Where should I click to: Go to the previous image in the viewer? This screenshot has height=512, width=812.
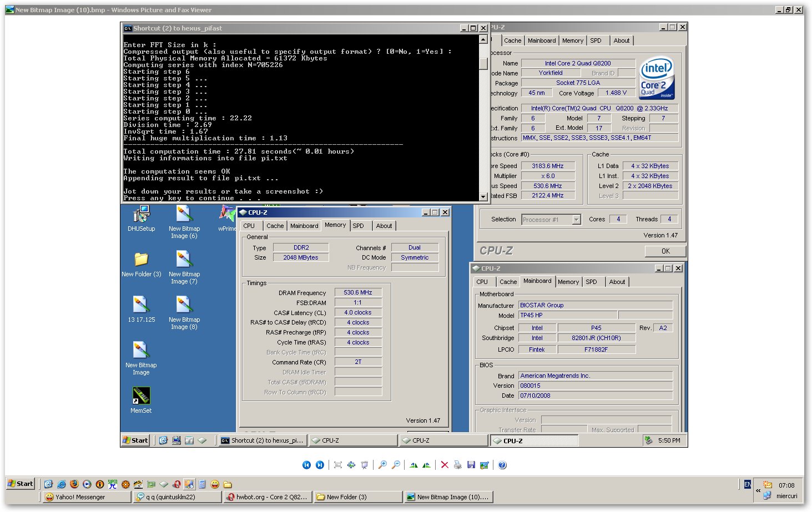point(306,465)
